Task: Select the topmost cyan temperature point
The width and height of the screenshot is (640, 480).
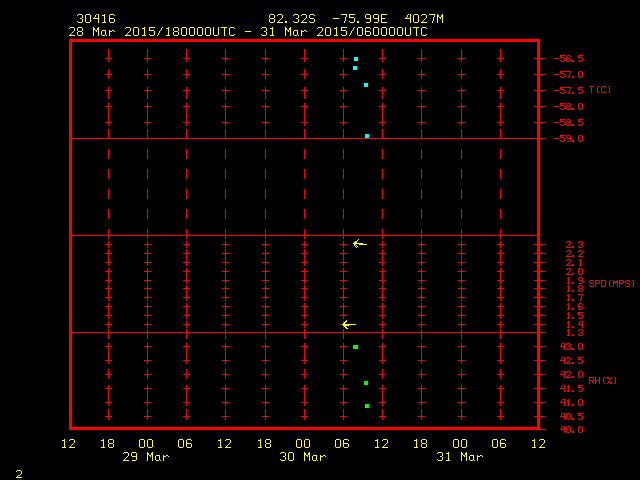Action: coord(356,59)
